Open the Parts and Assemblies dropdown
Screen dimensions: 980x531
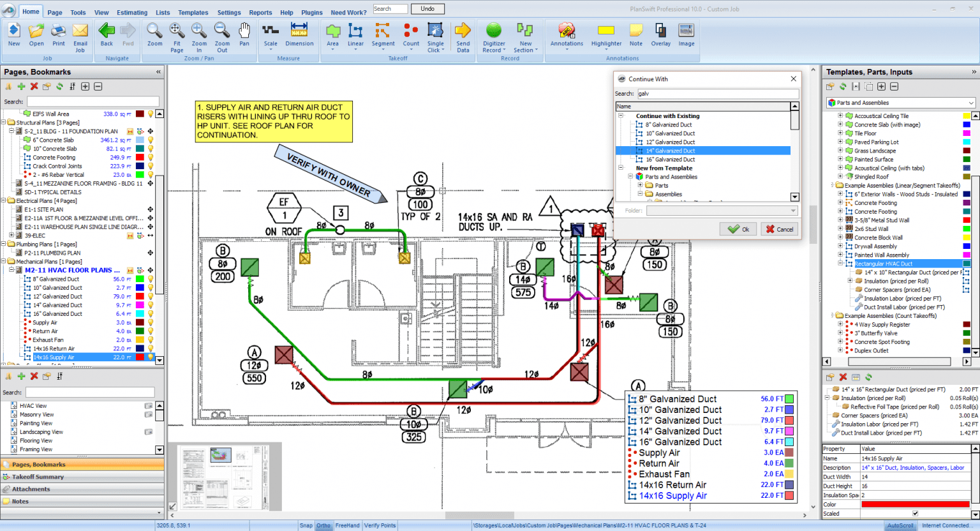[x=971, y=102]
